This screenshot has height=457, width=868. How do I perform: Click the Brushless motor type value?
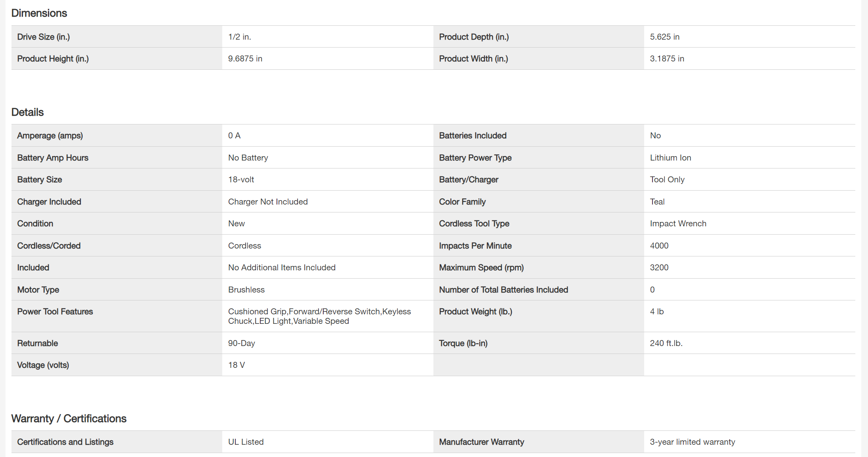tap(246, 290)
